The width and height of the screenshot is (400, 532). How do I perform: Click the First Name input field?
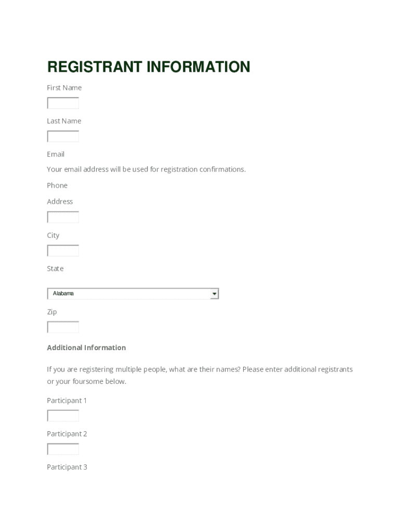coord(63,103)
